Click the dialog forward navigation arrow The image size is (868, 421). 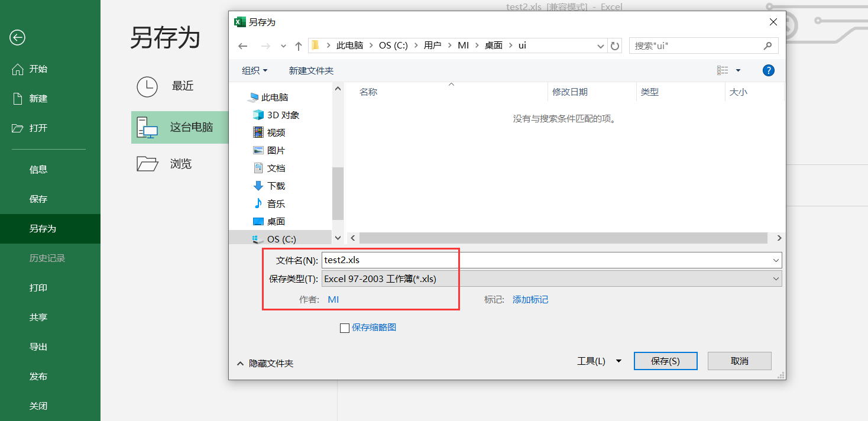266,46
